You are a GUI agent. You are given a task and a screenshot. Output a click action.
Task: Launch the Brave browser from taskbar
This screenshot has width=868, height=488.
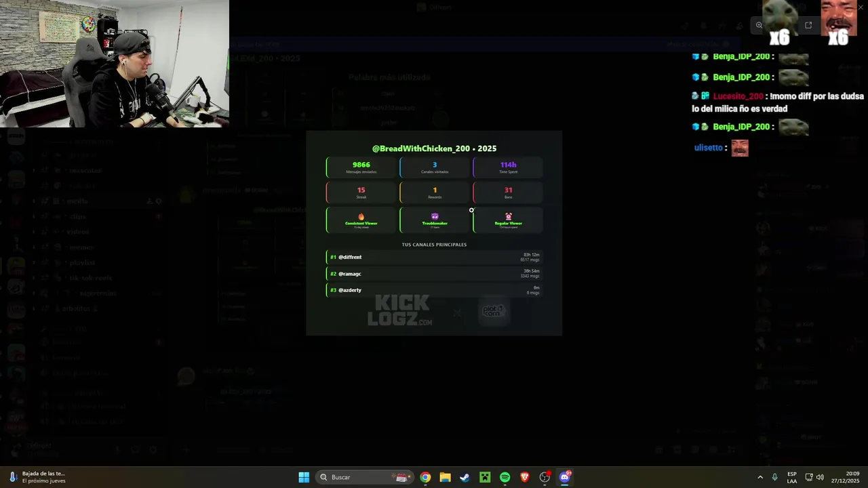coord(524,477)
